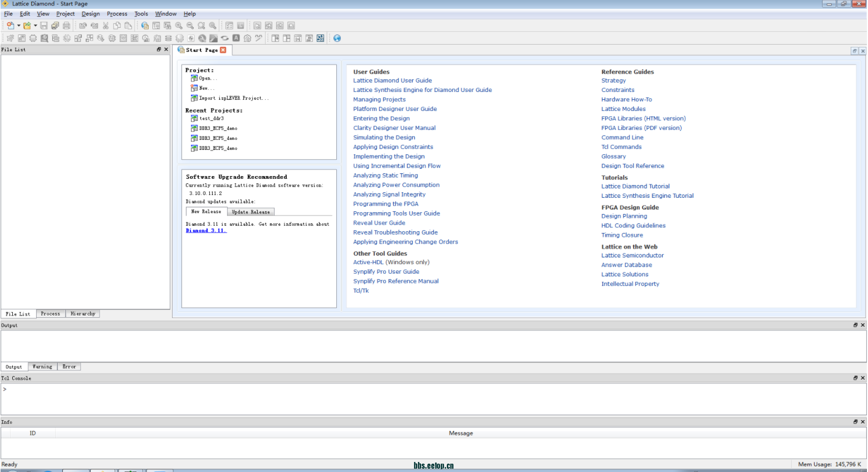Switch to the Error tab
Viewport: 868px width, 472px height.
tap(69, 367)
